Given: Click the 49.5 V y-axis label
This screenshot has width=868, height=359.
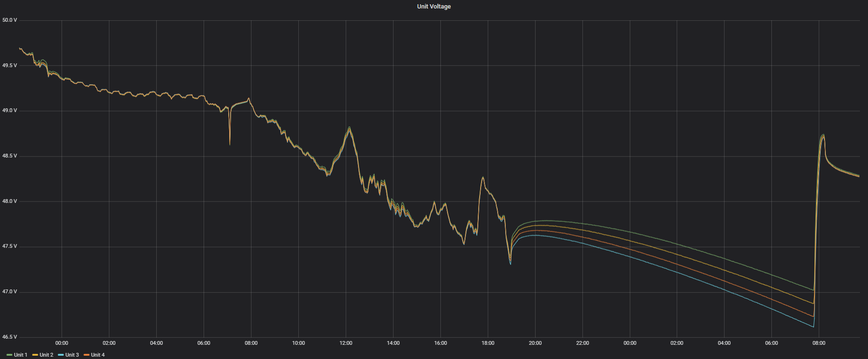Looking at the screenshot, I should coord(9,65).
